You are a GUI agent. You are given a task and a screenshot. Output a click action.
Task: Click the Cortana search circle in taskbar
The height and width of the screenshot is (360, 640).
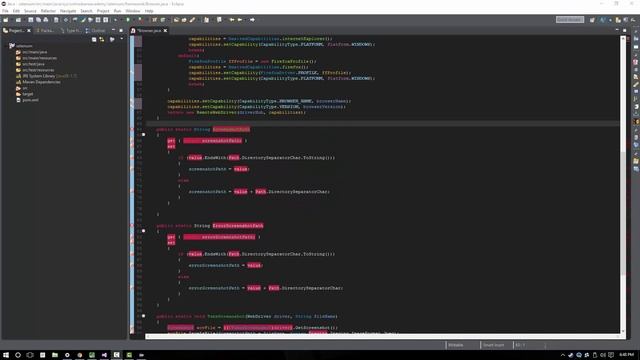pyautogui.click(x=18, y=355)
